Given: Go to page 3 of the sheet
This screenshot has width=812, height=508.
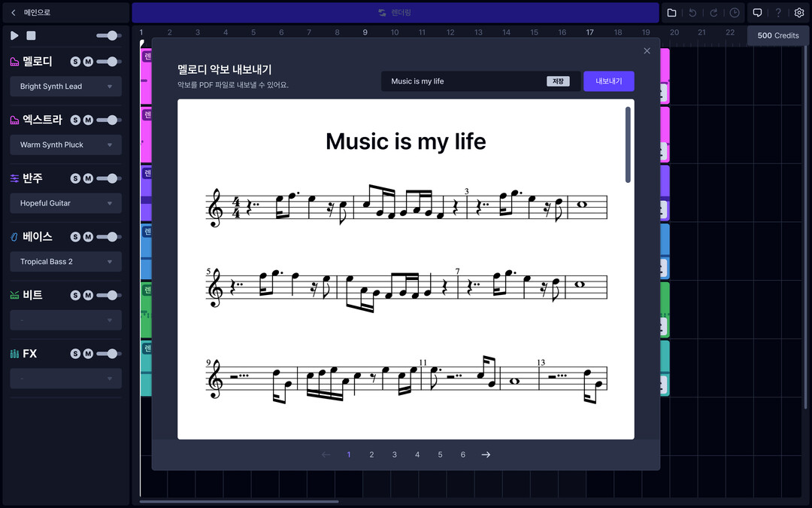Looking at the screenshot, I should tap(394, 455).
